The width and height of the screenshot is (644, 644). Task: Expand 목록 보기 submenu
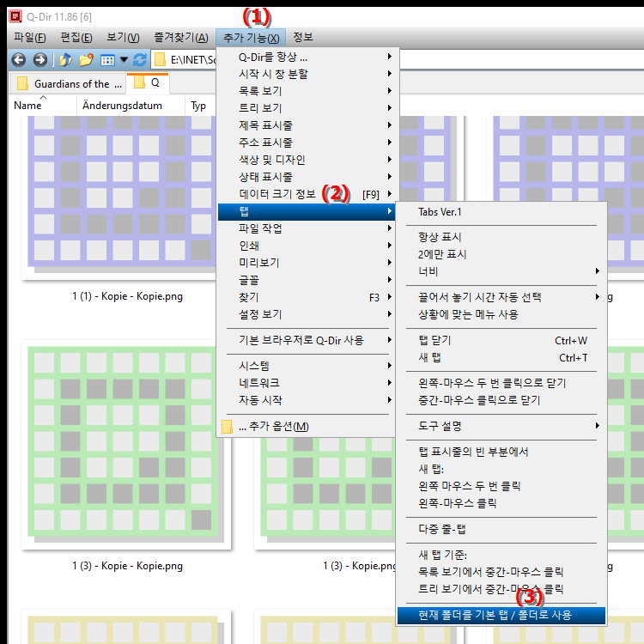click(306, 91)
